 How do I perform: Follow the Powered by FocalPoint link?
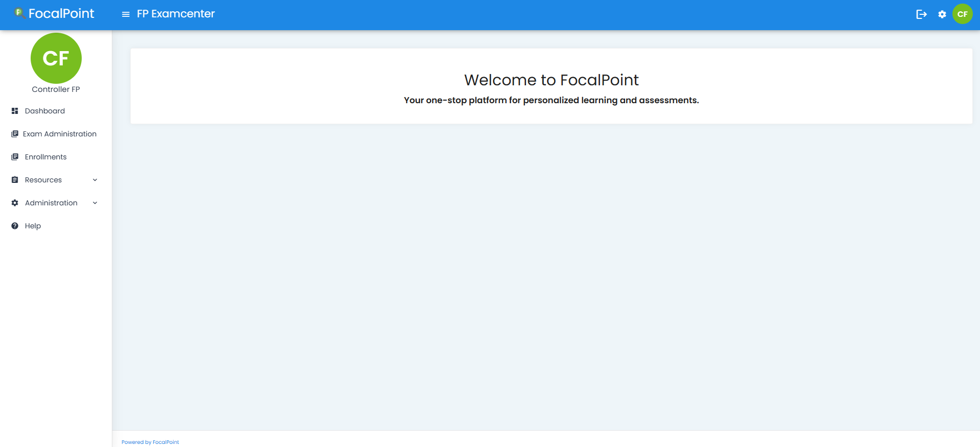150,442
